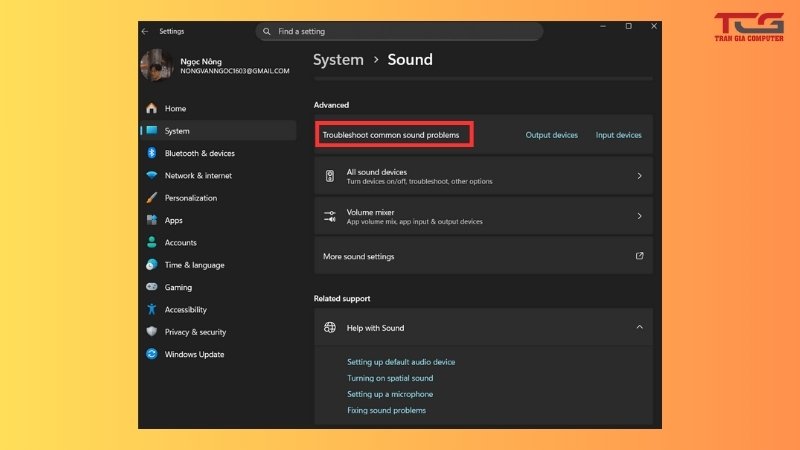The height and width of the screenshot is (450, 800).
Task: Expand the All sound devices row
Action: tap(639, 176)
